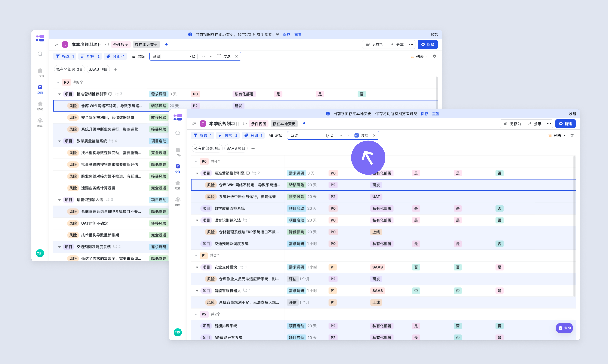Click the search icon in the back window sidebar
This screenshot has height=364, width=608.
tap(40, 54)
